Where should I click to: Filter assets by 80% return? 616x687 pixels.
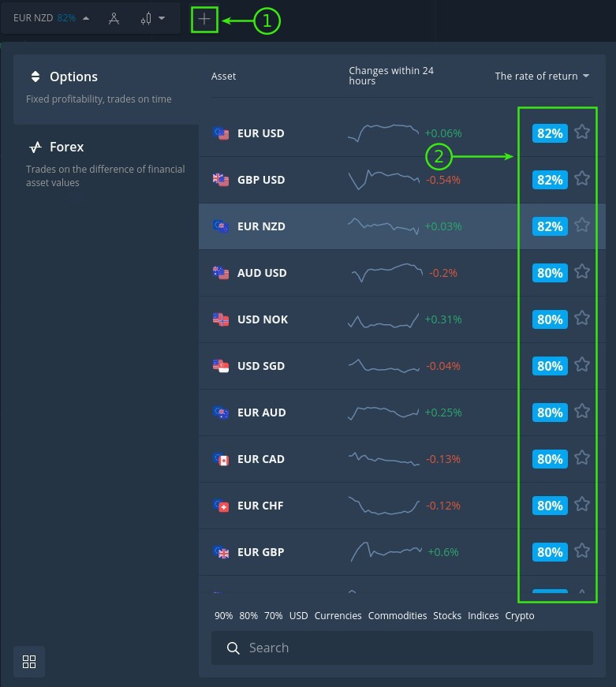[x=248, y=615]
